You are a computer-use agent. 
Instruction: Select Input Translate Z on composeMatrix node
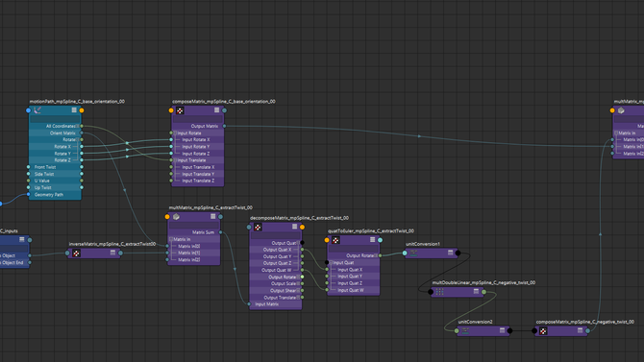[x=198, y=181]
